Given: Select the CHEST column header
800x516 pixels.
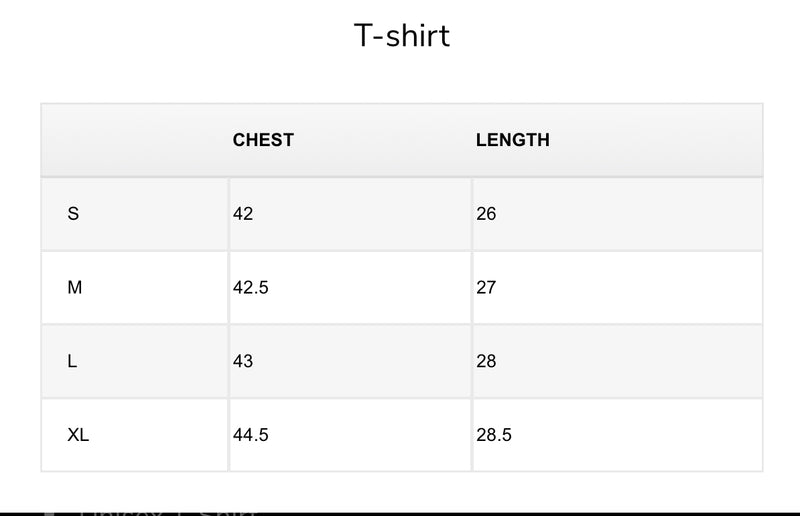Looking at the screenshot, I should point(263,140).
